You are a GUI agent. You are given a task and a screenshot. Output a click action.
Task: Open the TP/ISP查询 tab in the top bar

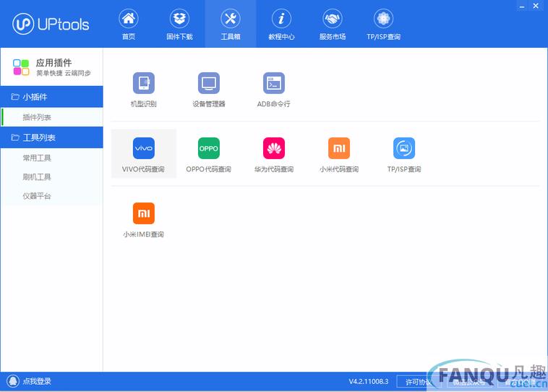(383, 24)
